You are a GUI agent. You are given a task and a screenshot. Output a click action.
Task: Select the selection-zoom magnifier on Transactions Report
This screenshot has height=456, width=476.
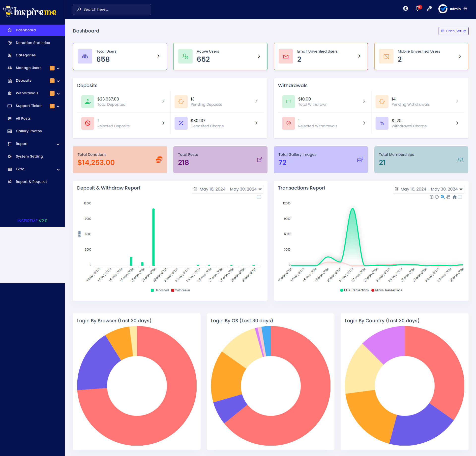tap(443, 197)
